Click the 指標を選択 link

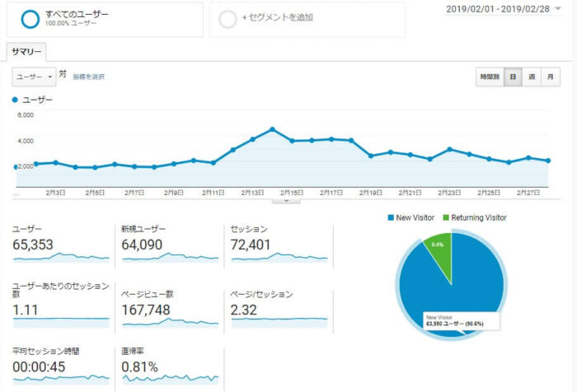click(x=89, y=77)
